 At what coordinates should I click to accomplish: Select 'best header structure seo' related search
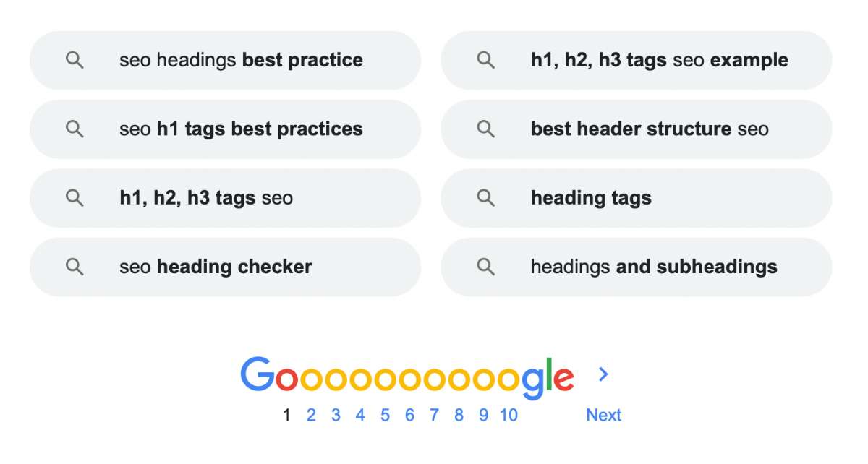pos(637,129)
